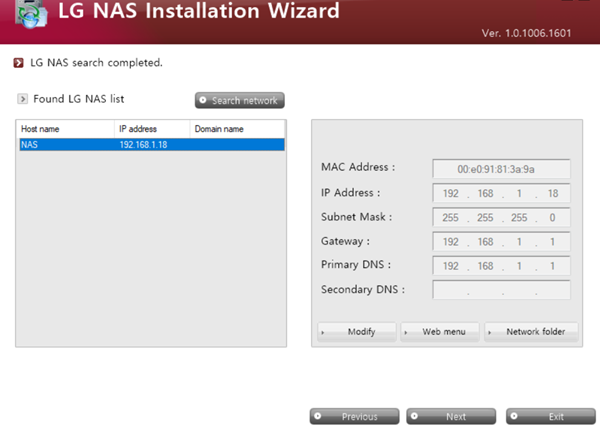Open the Web menu button

(x=440, y=332)
